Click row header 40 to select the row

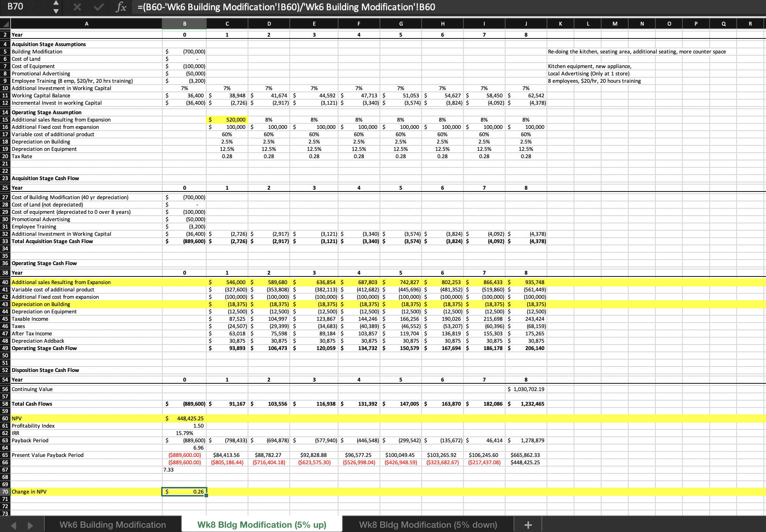(5, 282)
